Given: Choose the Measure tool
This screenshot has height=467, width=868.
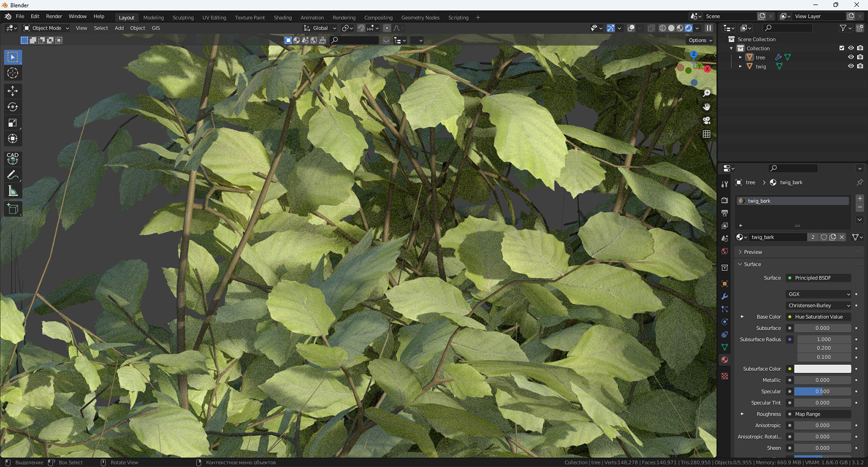Looking at the screenshot, I should (x=12, y=191).
